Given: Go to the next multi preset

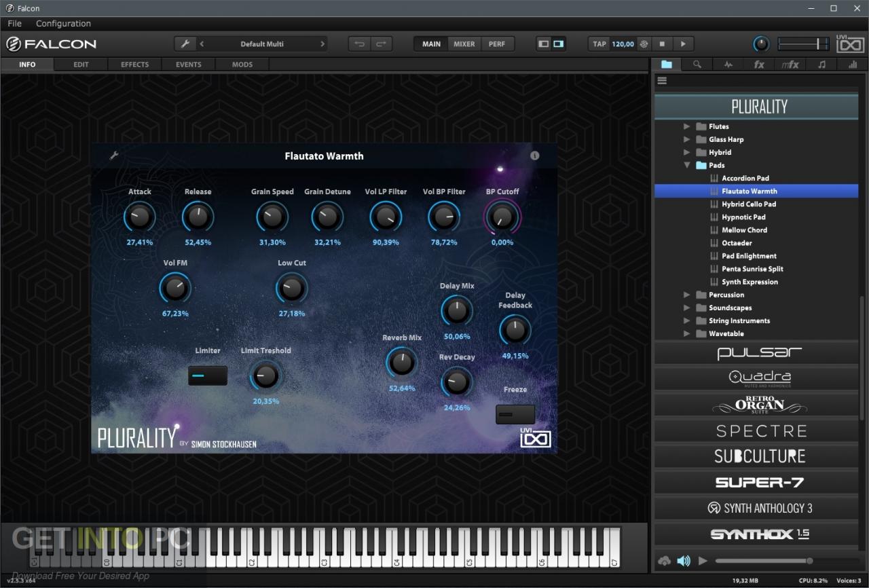Looking at the screenshot, I should (322, 44).
